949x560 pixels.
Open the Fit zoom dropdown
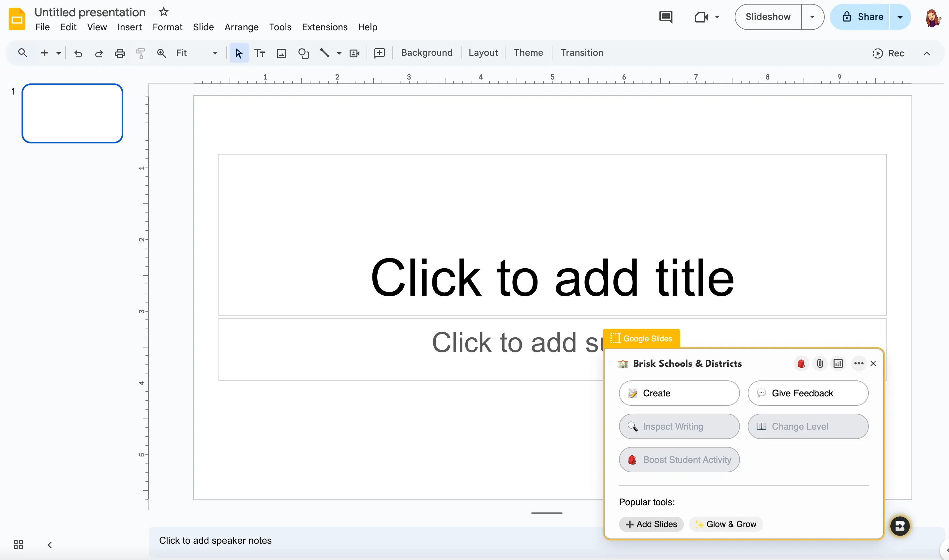coord(215,53)
